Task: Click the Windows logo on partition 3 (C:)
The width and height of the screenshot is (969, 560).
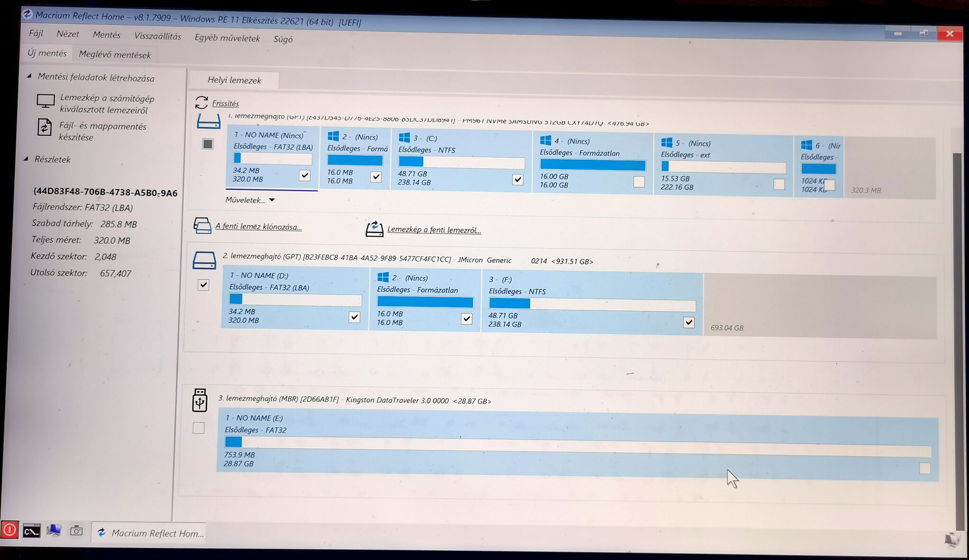Action: 405,138
